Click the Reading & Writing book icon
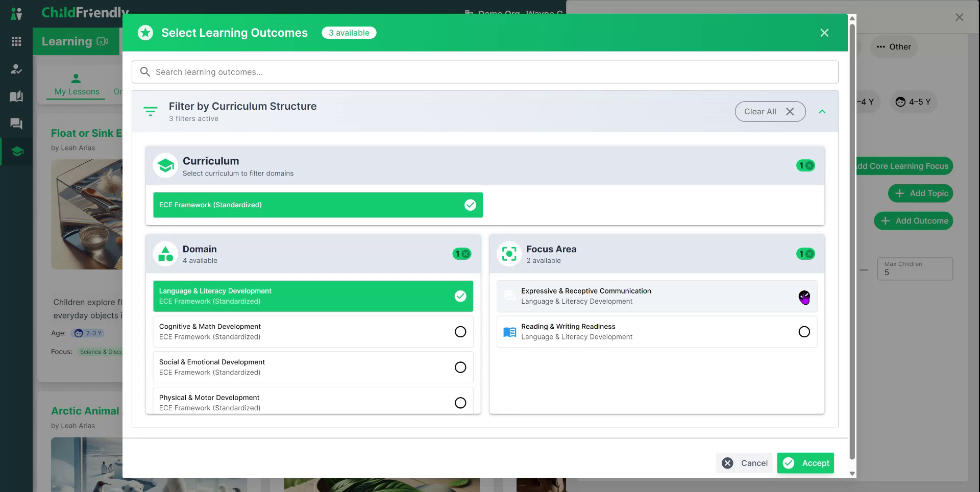This screenshot has width=980, height=492. (509, 332)
